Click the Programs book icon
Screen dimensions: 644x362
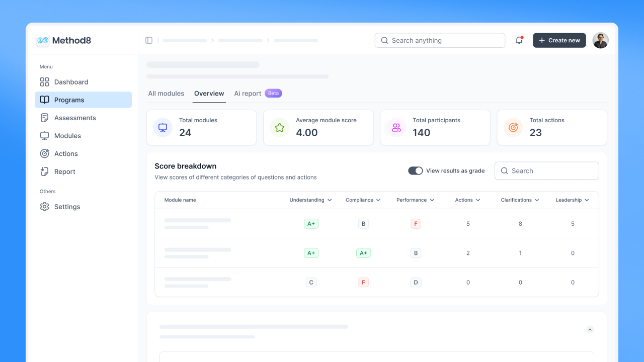44,100
